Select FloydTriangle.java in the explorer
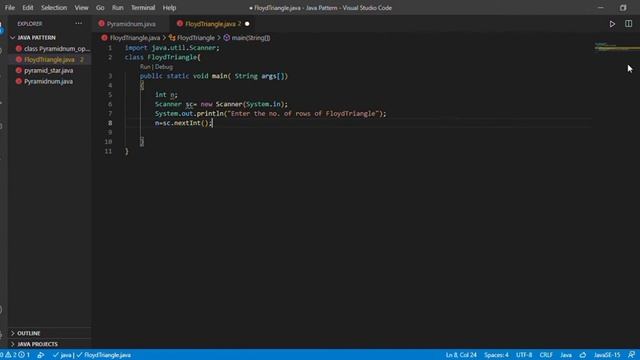 pos(50,60)
